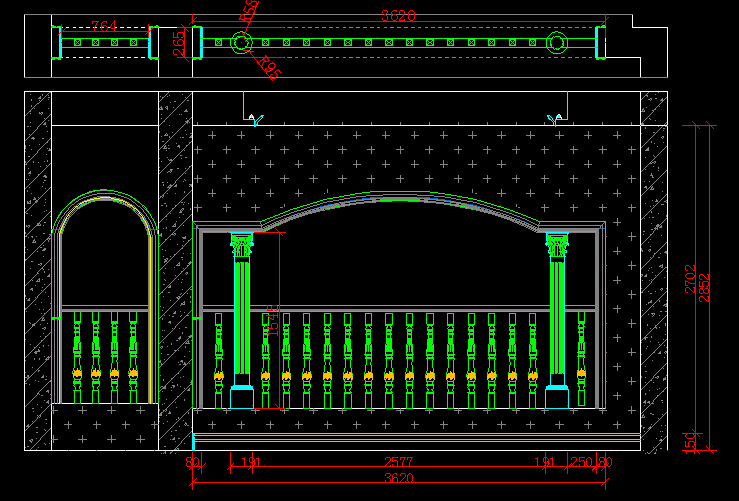Select the left 191 dimension text
This screenshot has width=739, height=501.
click(251, 462)
